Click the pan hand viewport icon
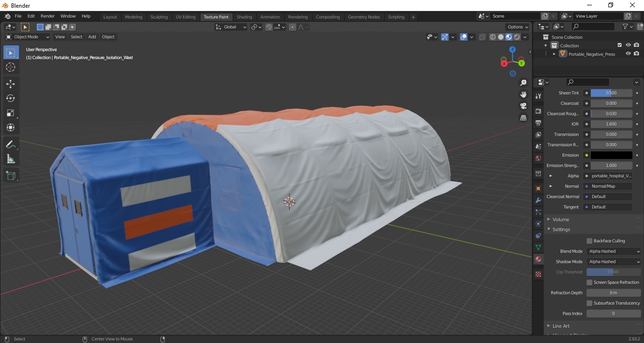The image size is (644, 343). tap(523, 95)
